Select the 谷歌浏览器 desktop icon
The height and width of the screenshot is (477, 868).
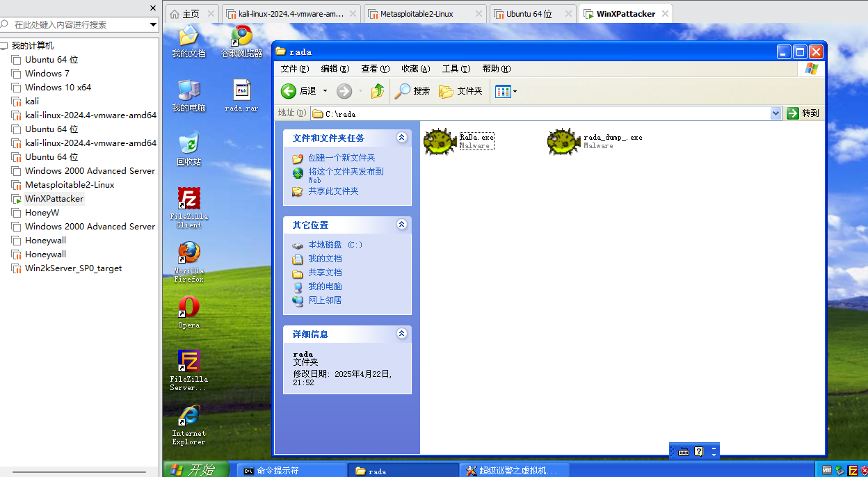(x=241, y=42)
